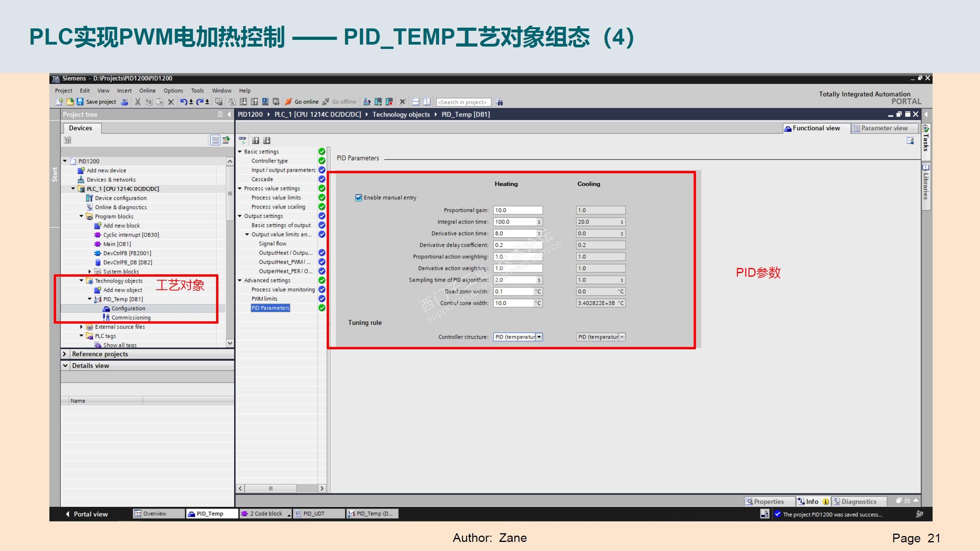Click the Portal view button
This screenshot has height=551, width=980.
(x=87, y=514)
